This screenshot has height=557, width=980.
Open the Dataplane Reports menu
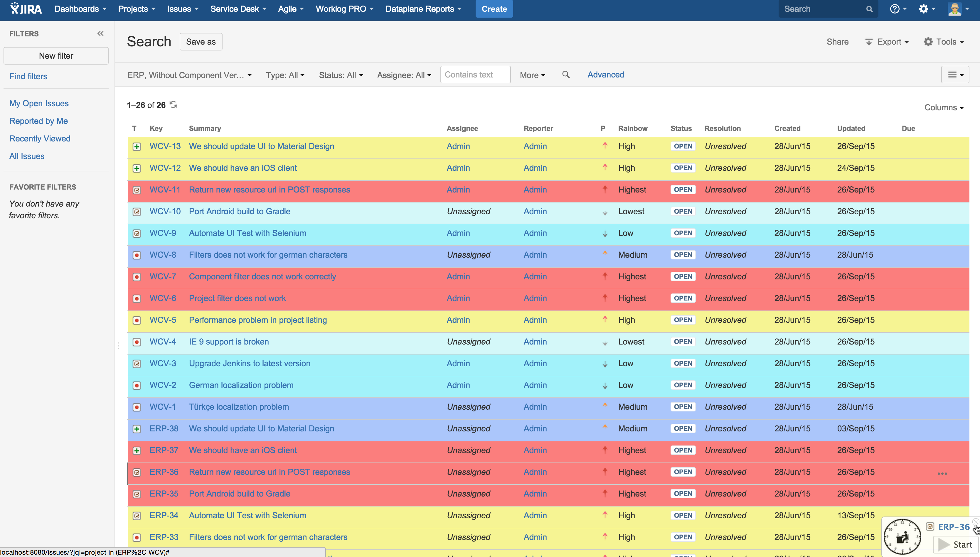click(x=423, y=9)
